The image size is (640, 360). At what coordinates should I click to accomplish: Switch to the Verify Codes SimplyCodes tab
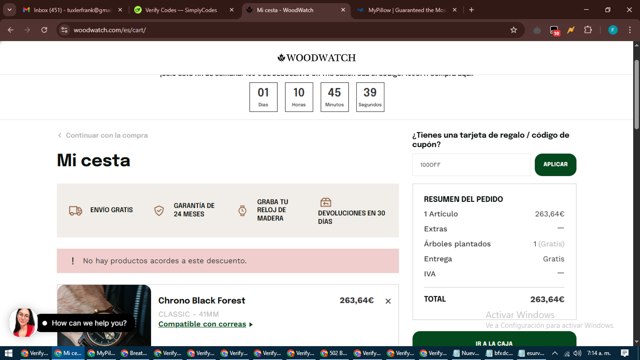pos(184,10)
